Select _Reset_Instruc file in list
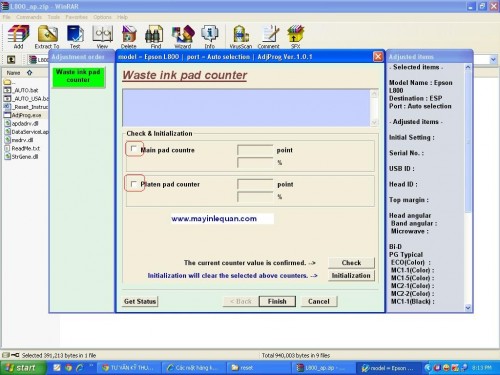Viewport: 500px width, 375px height. (x=26, y=107)
